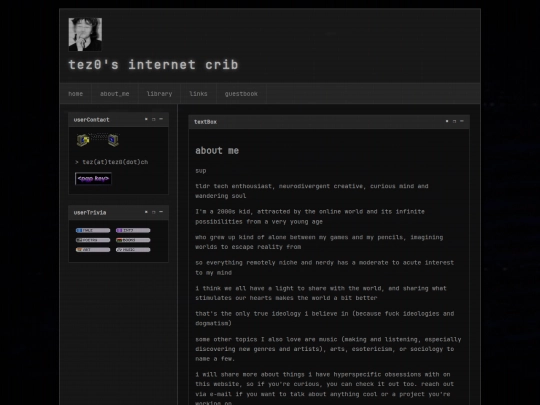Visit the guestbook tab

(241, 94)
